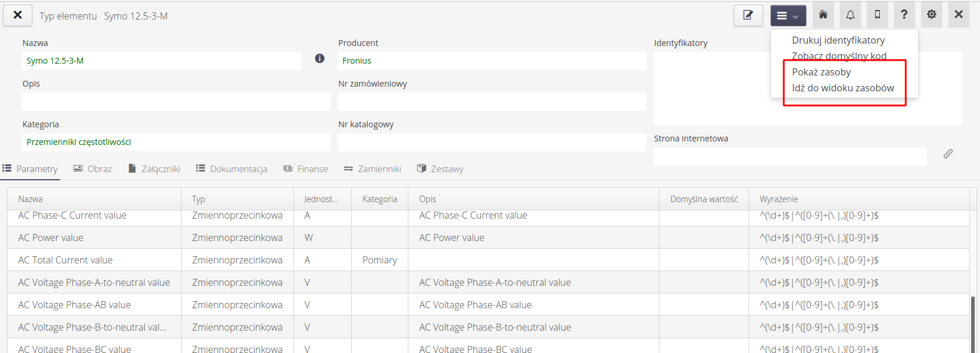Open settings gear icon
The width and height of the screenshot is (980, 353).
coord(932,15)
